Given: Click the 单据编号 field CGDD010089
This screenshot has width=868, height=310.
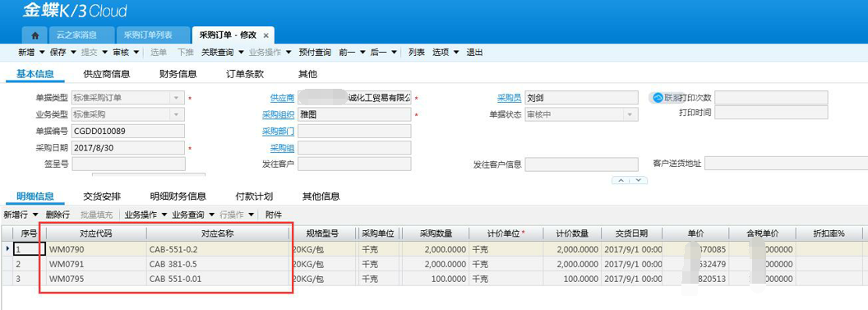Looking at the screenshot, I should 128,132.
